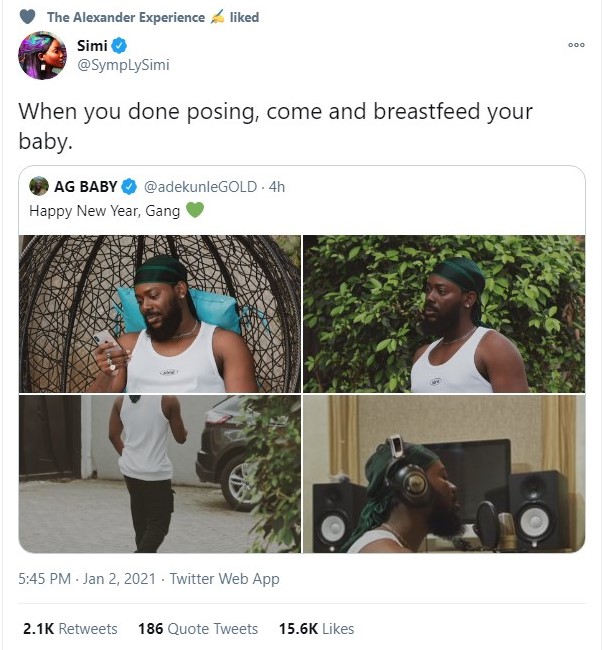The image size is (602, 650).
Task: Click the Simi display name
Action: click(92, 46)
